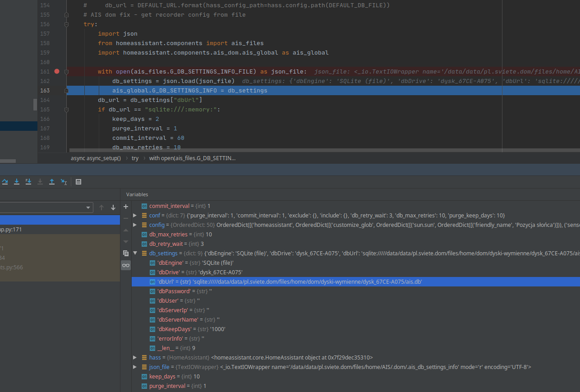Select the purge_interval variable row
This screenshot has height=392, width=580.
[x=356, y=386]
